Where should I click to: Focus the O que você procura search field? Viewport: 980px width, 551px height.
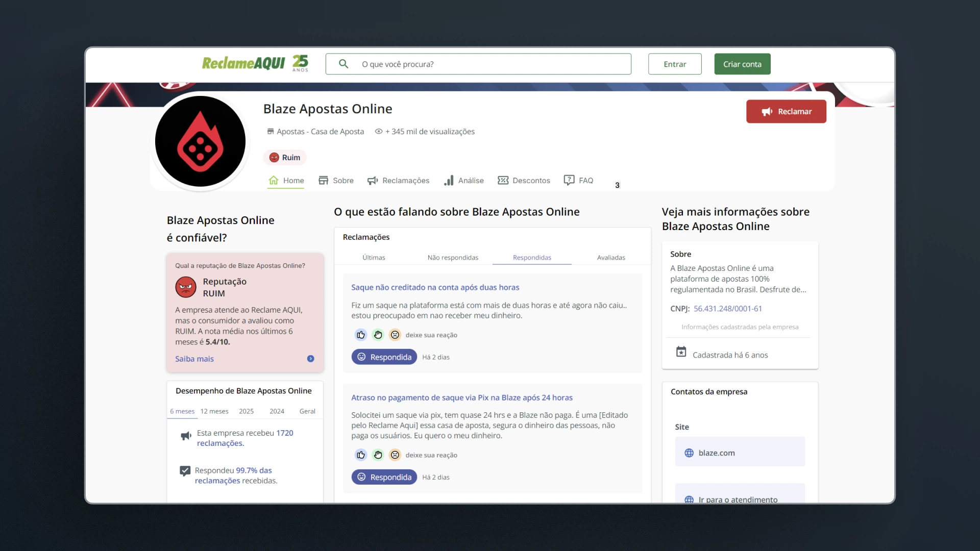[x=478, y=64]
